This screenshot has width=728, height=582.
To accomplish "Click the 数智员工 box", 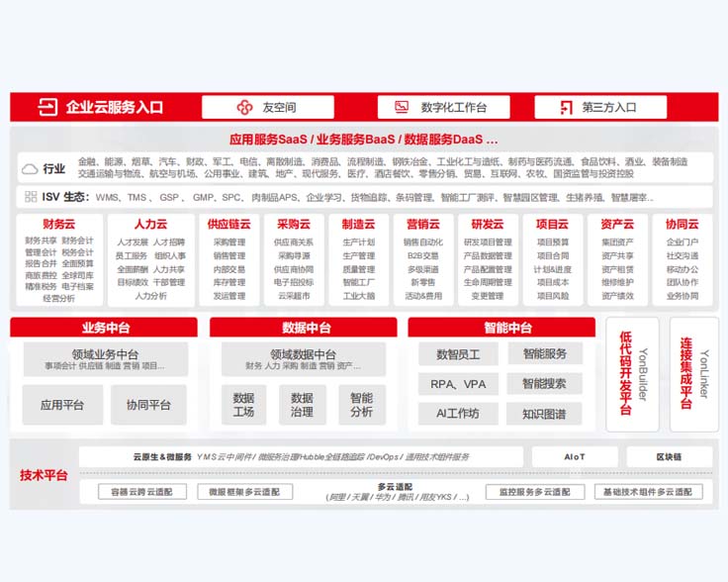I will coord(458,354).
